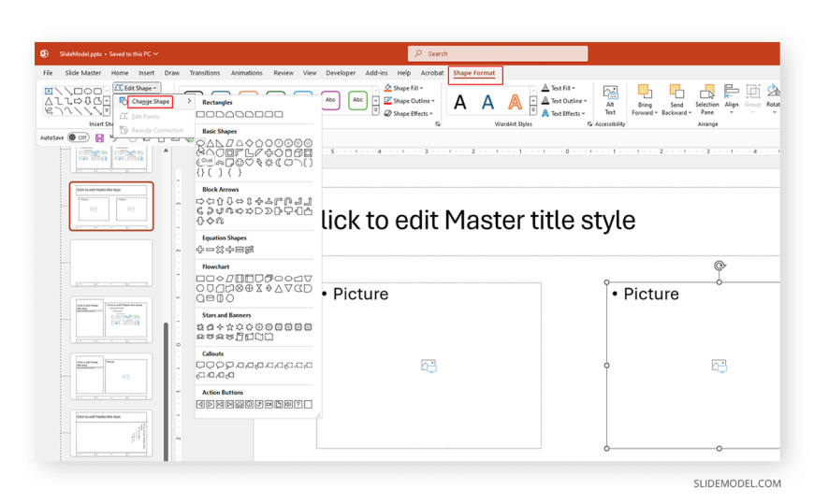Pick the first rectangular speech bubble callout
Viewport: 814px width, 504px height.
200,366
